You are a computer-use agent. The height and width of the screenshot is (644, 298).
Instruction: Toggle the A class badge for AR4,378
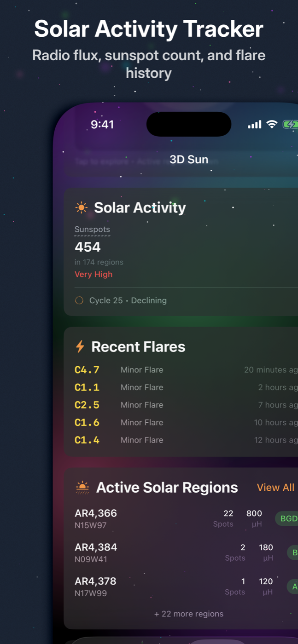tap(293, 586)
